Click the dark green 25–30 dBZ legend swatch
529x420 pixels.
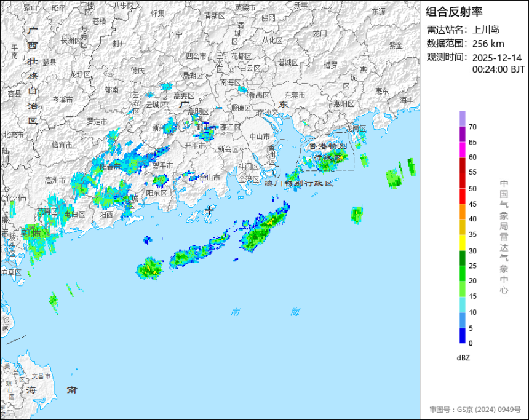point(462,258)
